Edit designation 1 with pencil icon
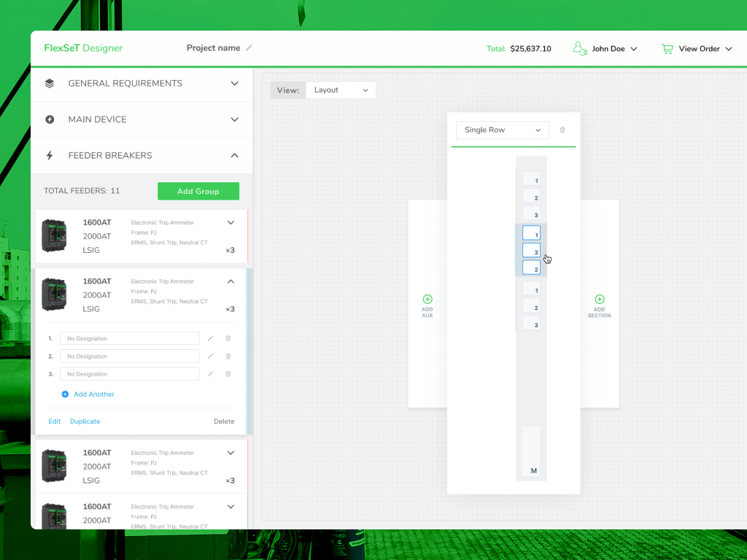The width and height of the screenshot is (747, 560). (x=211, y=338)
